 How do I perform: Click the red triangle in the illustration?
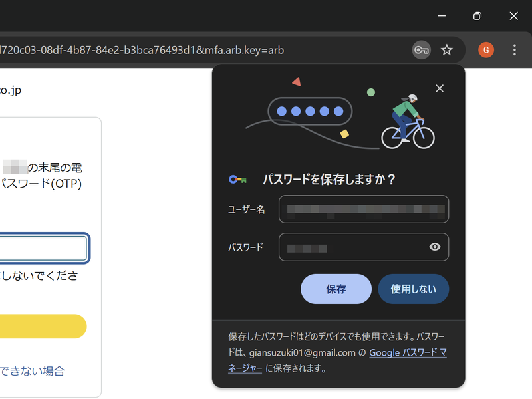pyautogui.click(x=296, y=81)
